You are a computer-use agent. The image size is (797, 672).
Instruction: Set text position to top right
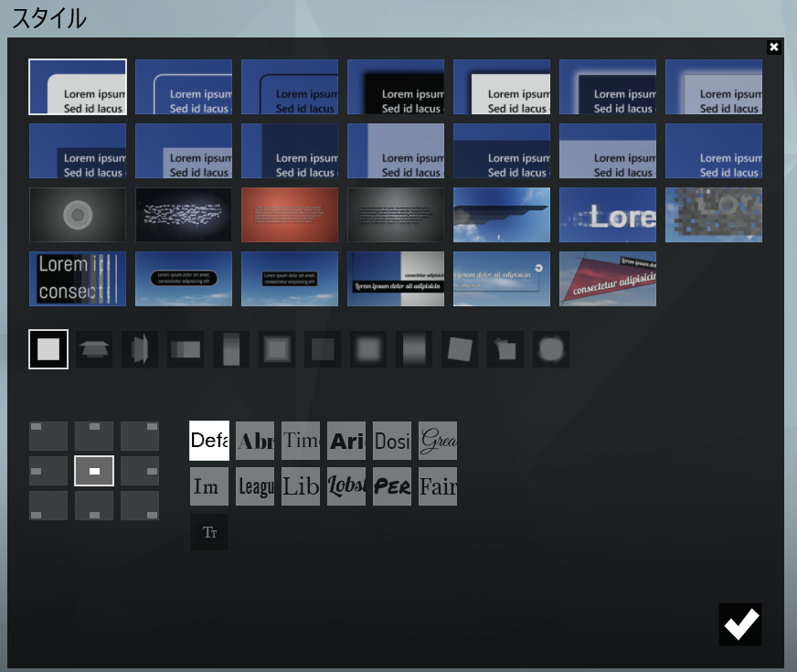(x=140, y=436)
